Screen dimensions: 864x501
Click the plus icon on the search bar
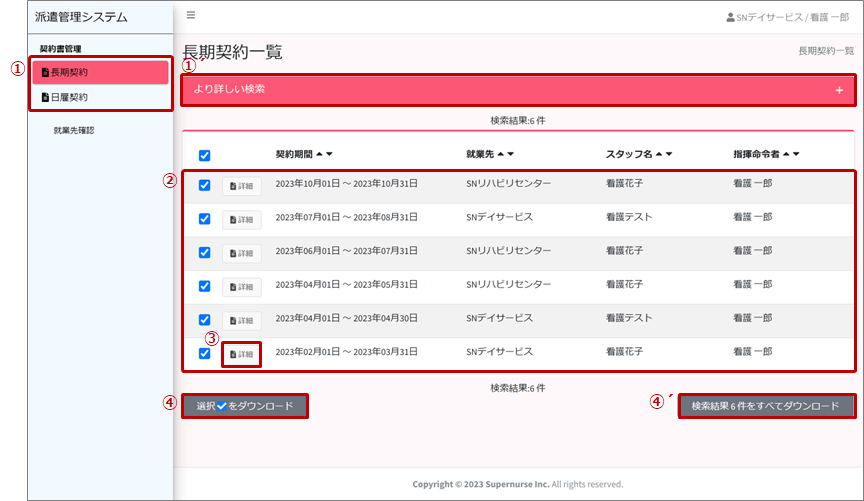tap(839, 90)
